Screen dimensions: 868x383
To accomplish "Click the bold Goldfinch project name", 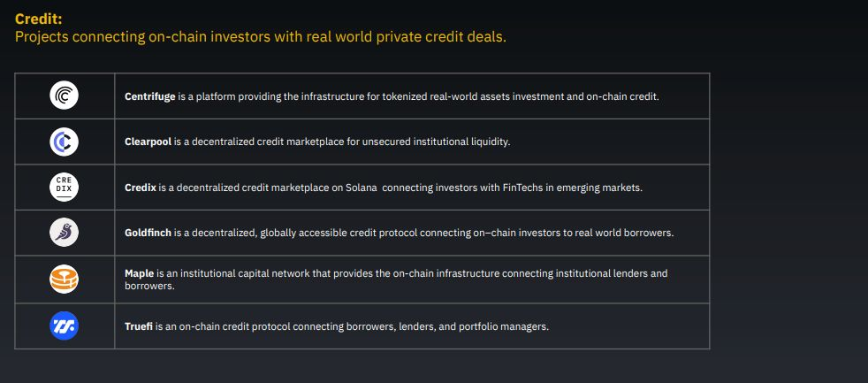I will pos(148,234).
